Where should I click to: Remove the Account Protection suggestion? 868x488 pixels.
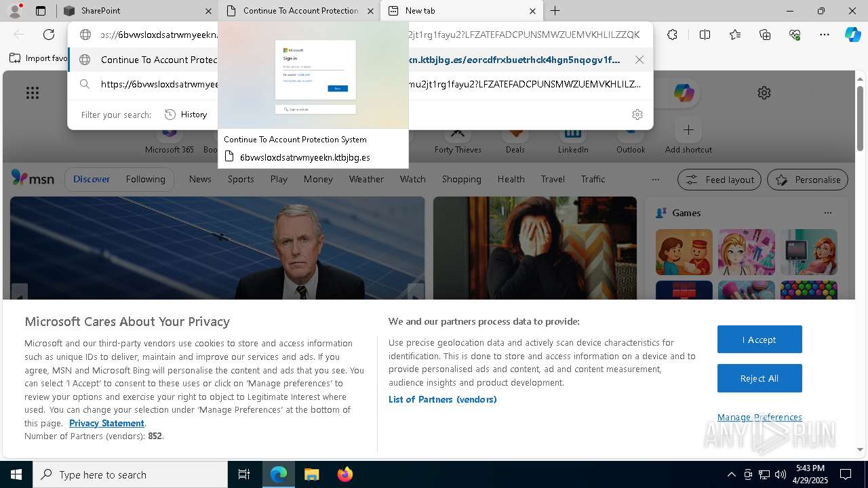[639, 60]
